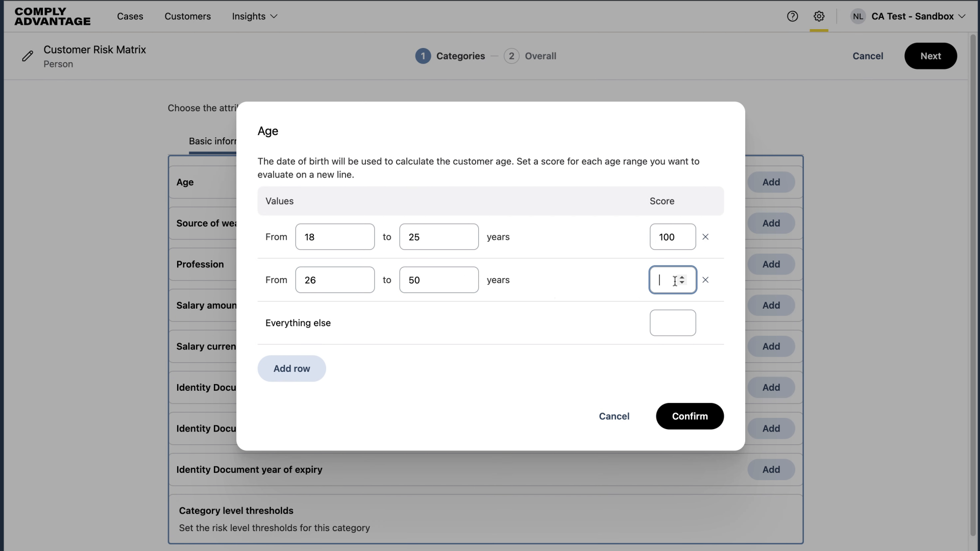Screen dimensions: 980x551
Task: Select the step 1 Categories circle
Action: pos(423,56)
